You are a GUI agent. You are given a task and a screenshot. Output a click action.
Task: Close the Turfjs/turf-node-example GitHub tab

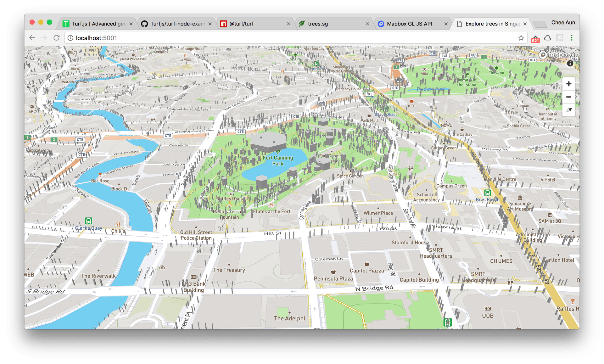click(x=210, y=24)
